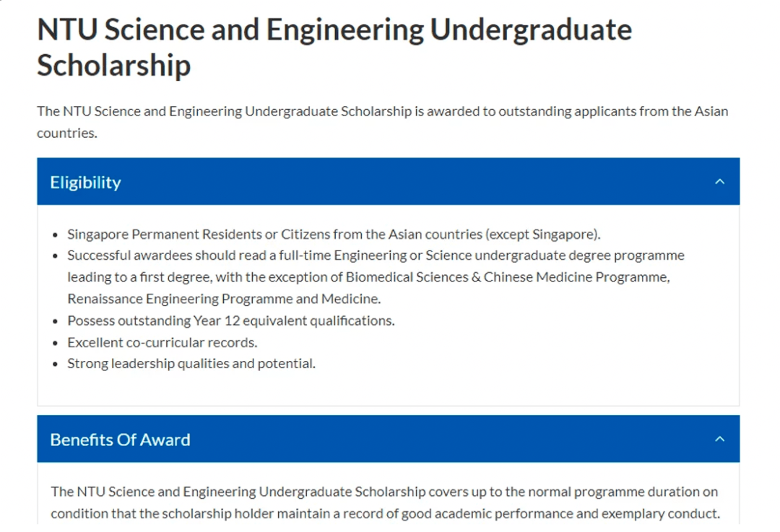This screenshot has width=780, height=532.
Task: Click the good academic performance condition line
Action: click(x=384, y=513)
